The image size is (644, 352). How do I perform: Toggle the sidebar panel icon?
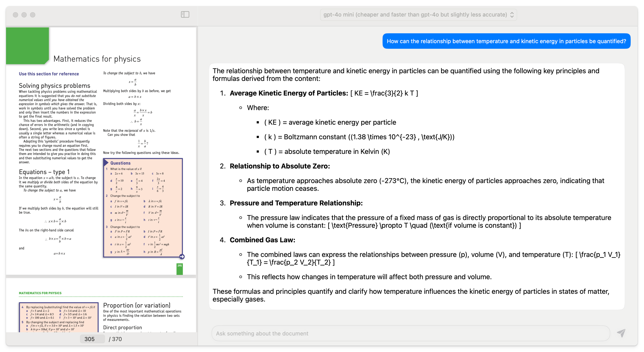coord(185,14)
